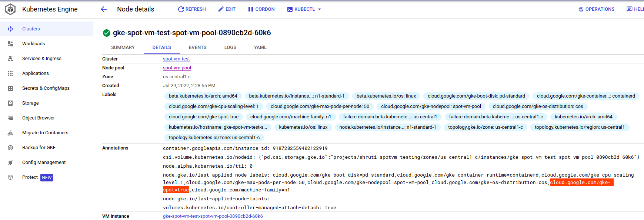Cordon the node
Image resolution: width=644 pixels, height=220 pixels.
click(261, 9)
